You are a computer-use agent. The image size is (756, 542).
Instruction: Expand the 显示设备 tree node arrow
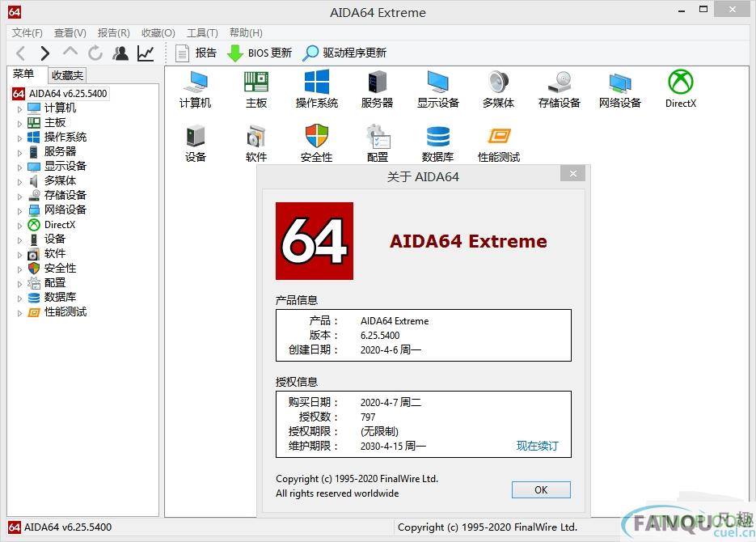coord(19,167)
